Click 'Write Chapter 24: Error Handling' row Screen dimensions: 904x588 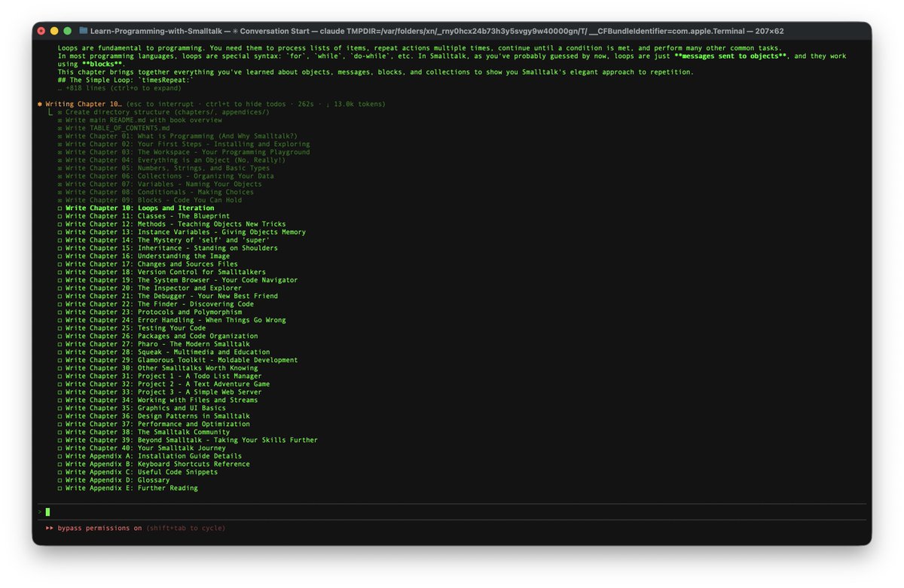point(171,320)
